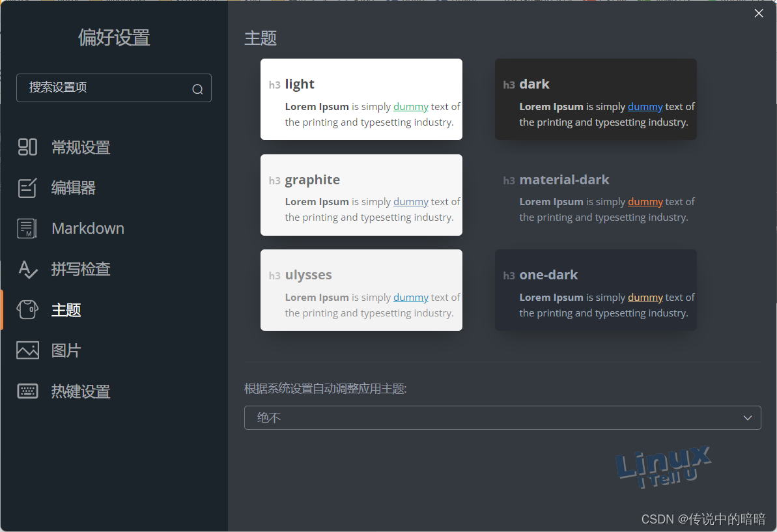Click the 根据系统设置自动调整应用主题 label

tap(325, 389)
